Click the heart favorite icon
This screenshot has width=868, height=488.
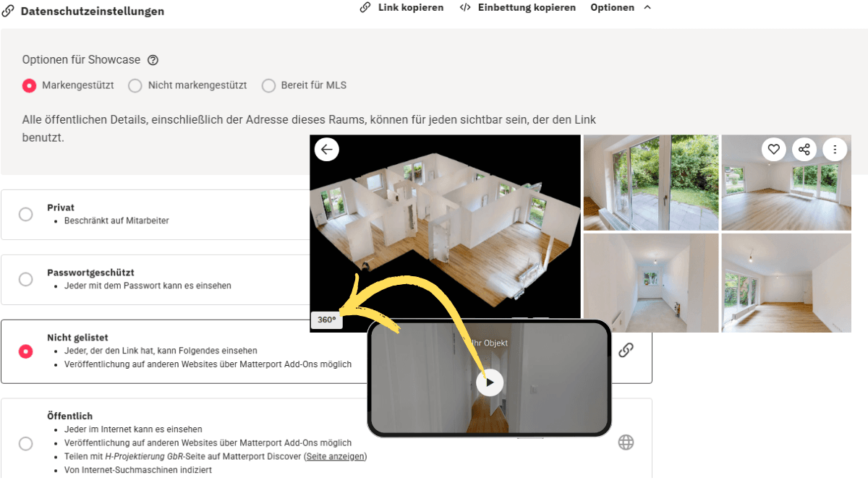(774, 150)
